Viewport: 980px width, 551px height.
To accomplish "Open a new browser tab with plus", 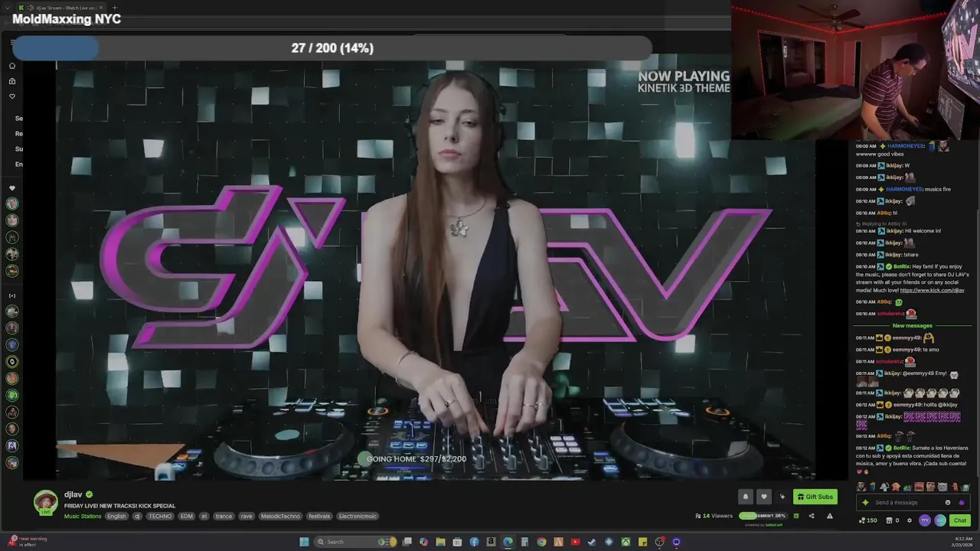I will click(x=114, y=8).
